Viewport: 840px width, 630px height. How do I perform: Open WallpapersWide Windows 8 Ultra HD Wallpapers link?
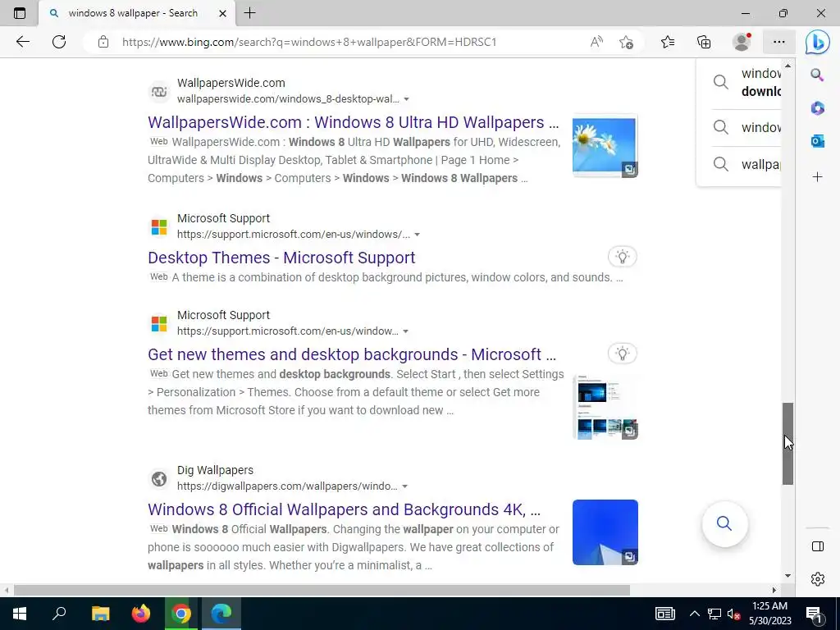353,122
